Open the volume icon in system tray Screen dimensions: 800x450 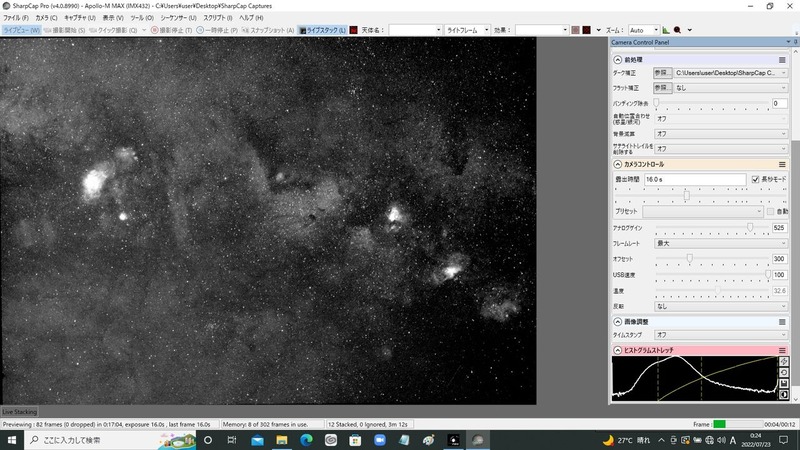point(721,440)
